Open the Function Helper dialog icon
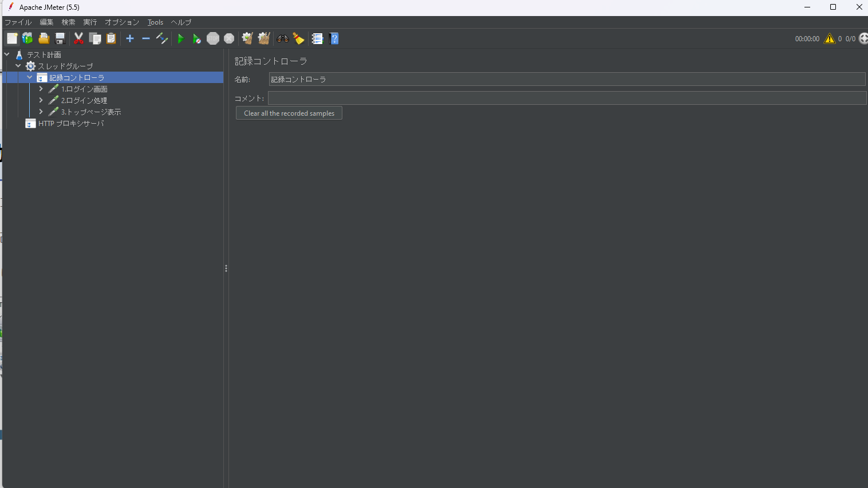 pyautogui.click(x=317, y=38)
